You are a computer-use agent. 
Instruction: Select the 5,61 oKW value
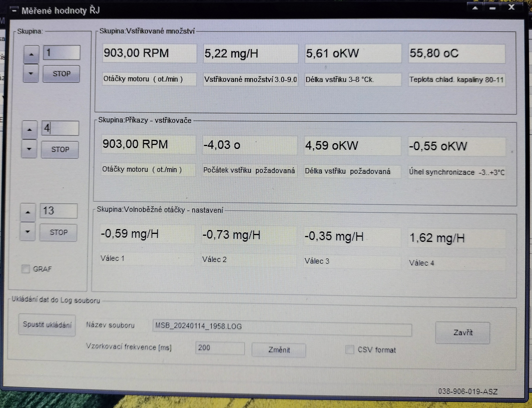pos(353,54)
